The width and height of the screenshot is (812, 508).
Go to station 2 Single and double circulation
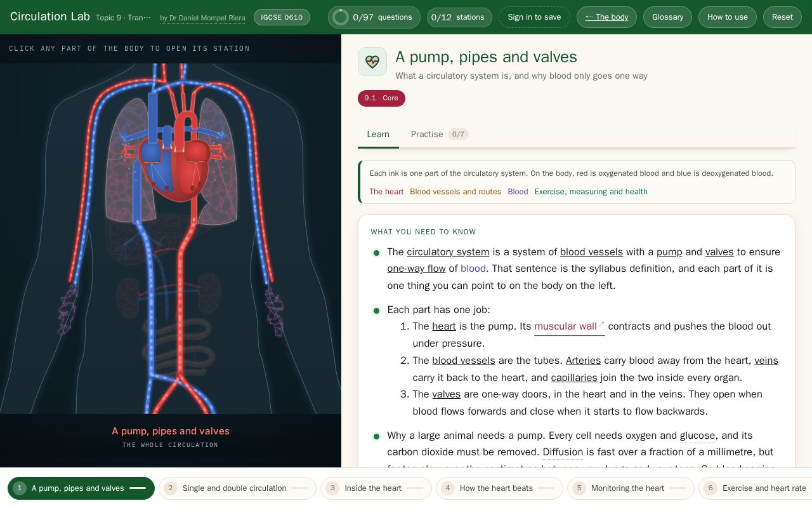[237, 488]
